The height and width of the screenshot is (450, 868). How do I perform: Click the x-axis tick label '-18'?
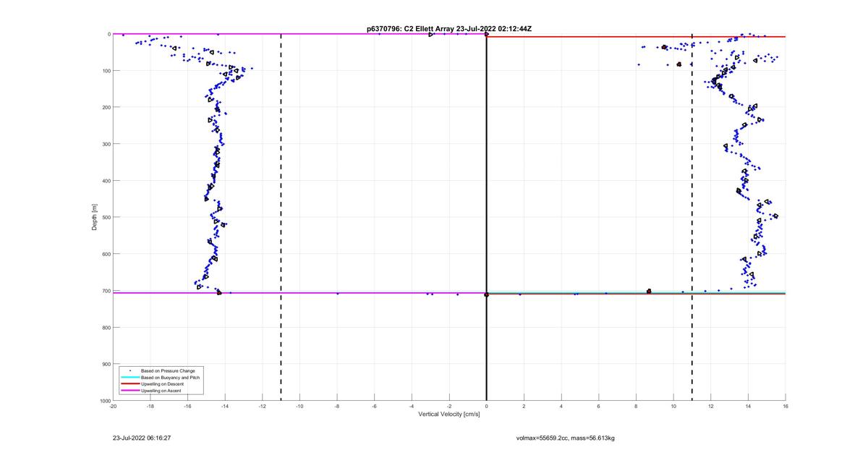(x=150, y=407)
